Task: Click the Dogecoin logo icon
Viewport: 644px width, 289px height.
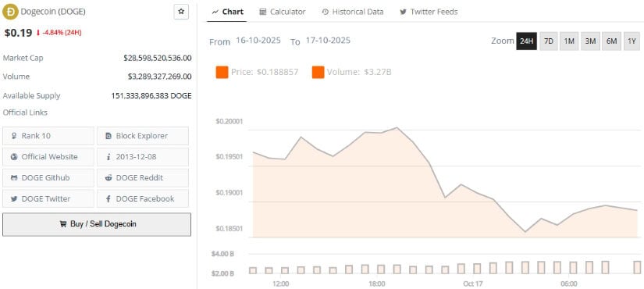Action: (10, 12)
